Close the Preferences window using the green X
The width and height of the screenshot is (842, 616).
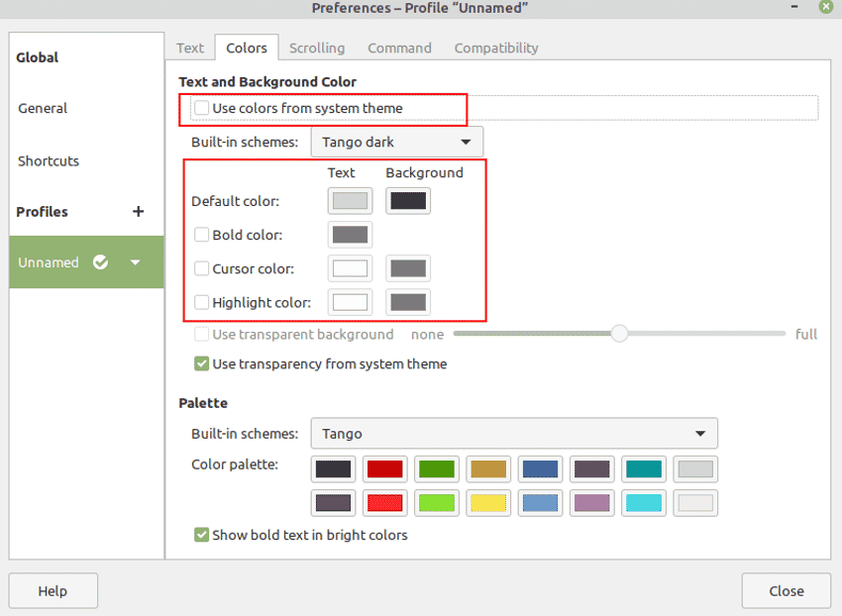826,7
